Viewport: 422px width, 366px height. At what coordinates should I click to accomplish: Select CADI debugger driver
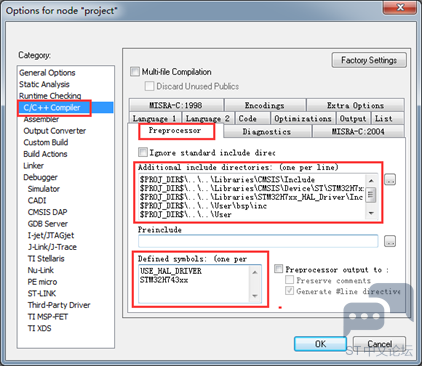click(x=37, y=201)
